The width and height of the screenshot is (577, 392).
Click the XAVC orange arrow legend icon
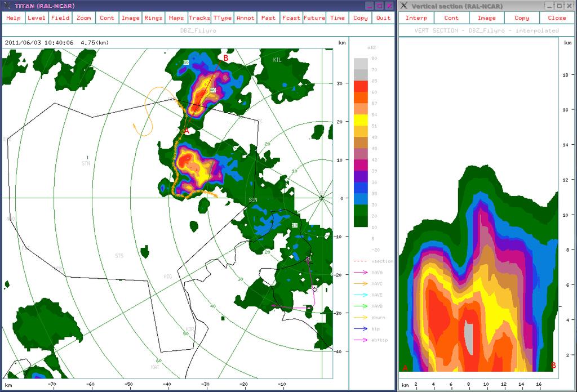click(361, 283)
